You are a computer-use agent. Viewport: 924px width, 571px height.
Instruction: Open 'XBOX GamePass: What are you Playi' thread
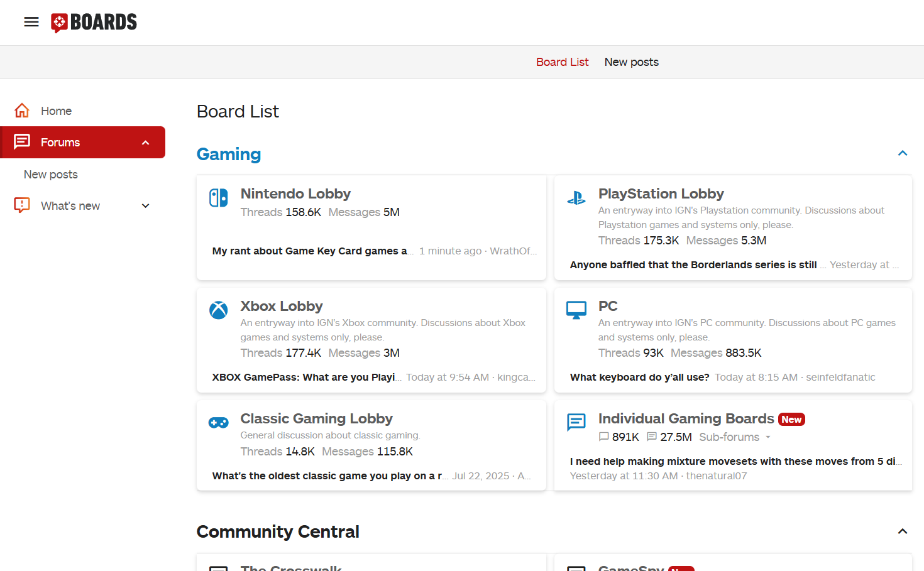(307, 378)
